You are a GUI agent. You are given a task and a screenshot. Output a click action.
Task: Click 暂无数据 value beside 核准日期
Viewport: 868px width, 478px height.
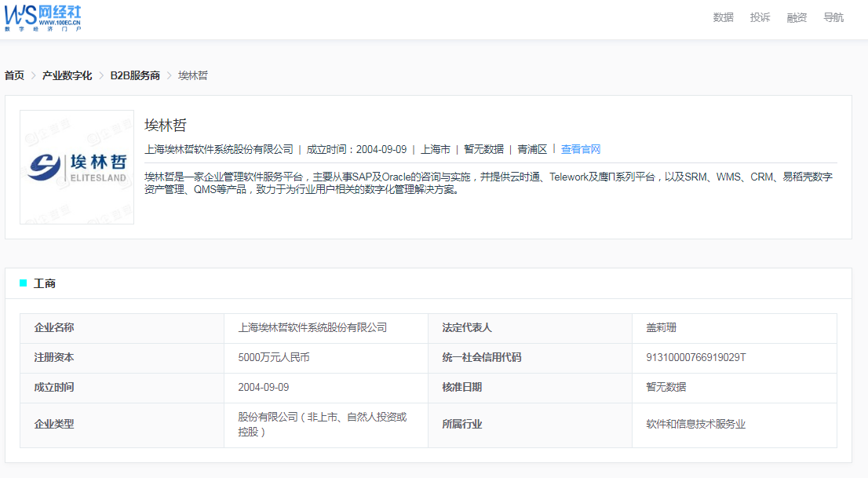point(666,388)
